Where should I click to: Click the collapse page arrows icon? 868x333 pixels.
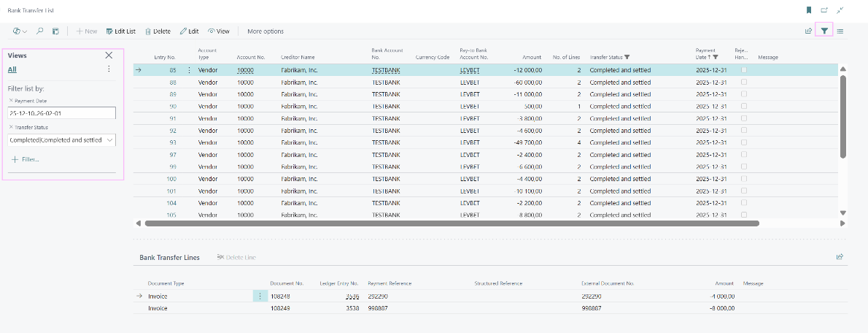[x=840, y=10]
